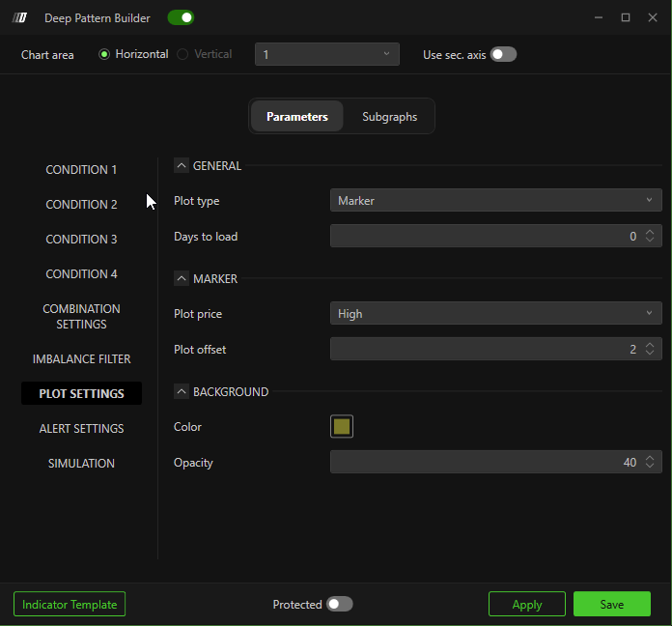This screenshot has width=672, height=626.
Task: Toggle the Deep Pattern Builder enable switch
Action: click(181, 17)
